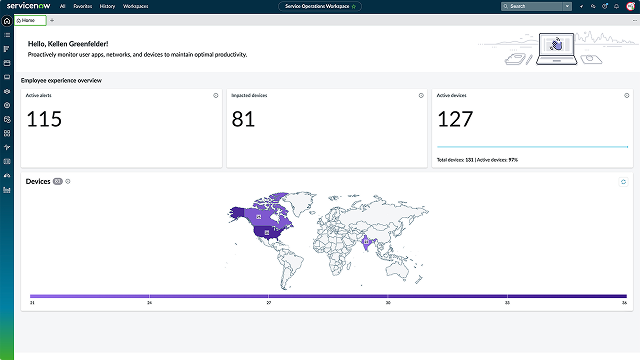
Task: Open the list view sidebar icon
Action: (x=7, y=35)
